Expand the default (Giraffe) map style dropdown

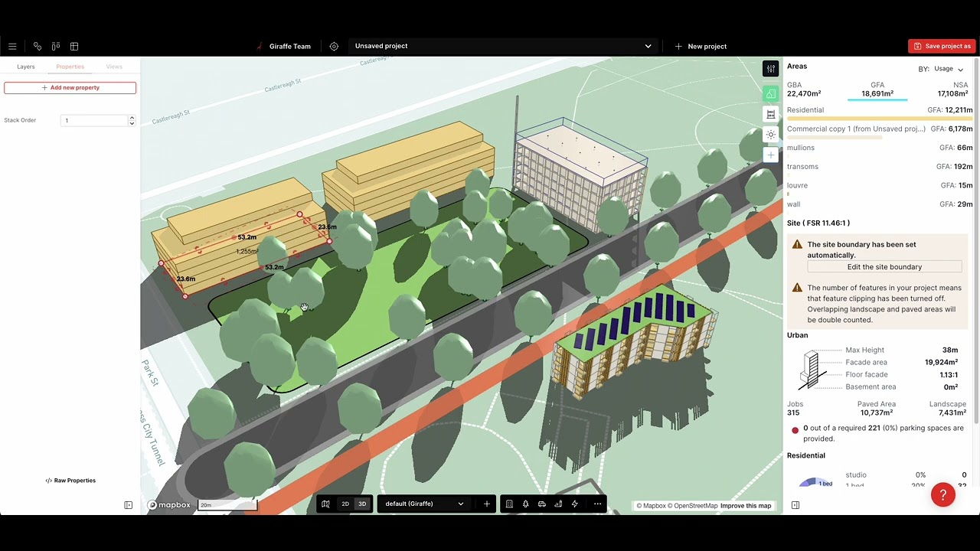tap(424, 504)
